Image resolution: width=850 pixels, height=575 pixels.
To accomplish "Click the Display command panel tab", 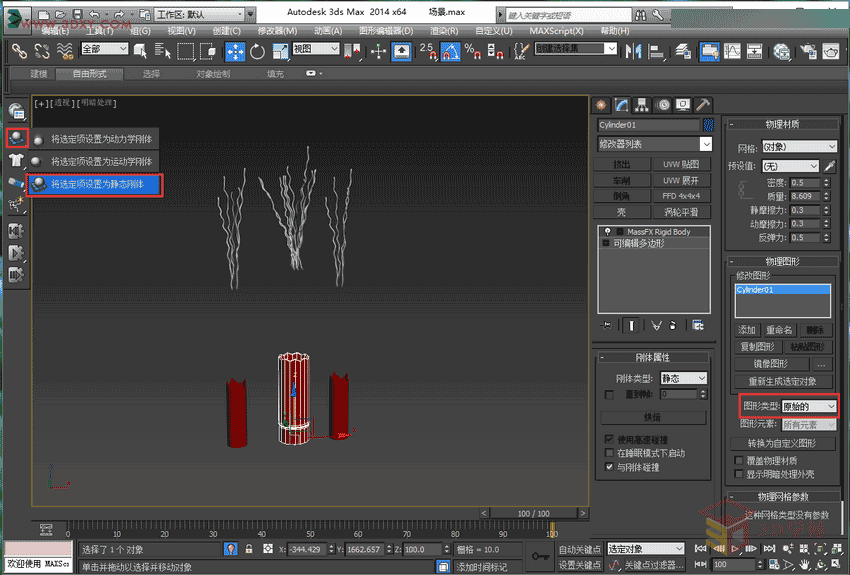I will pyautogui.click(x=683, y=104).
